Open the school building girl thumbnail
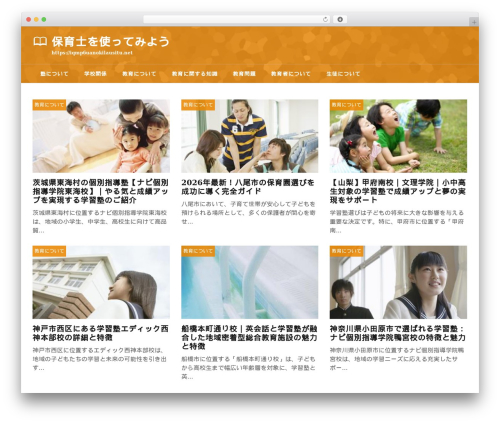This screenshot has width=500, height=423. [101, 282]
